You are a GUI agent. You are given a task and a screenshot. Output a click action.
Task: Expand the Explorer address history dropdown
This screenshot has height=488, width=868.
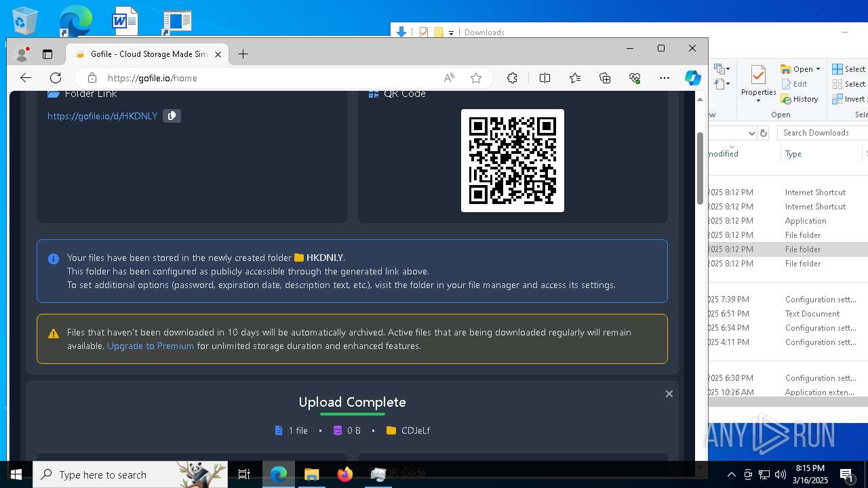pos(751,133)
